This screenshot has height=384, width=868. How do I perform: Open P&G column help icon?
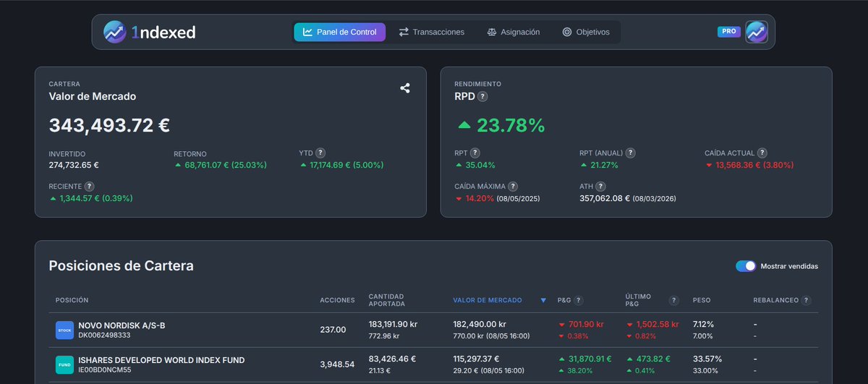(x=579, y=300)
